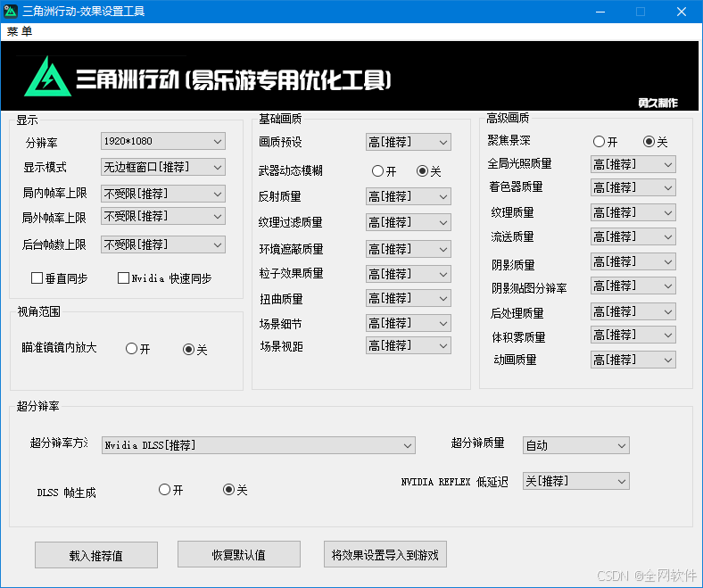This screenshot has width=703, height=588.
Task: Open the 环境遮蔽质量 dropdown
Action: (x=409, y=249)
